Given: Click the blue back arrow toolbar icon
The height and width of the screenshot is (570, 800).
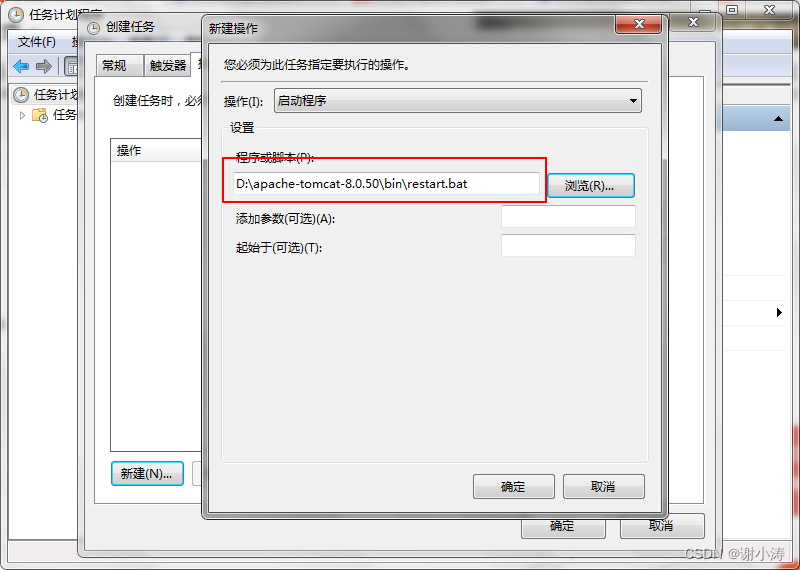Looking at the screenshot, I should pyautogui.click(x=21, y=66).
